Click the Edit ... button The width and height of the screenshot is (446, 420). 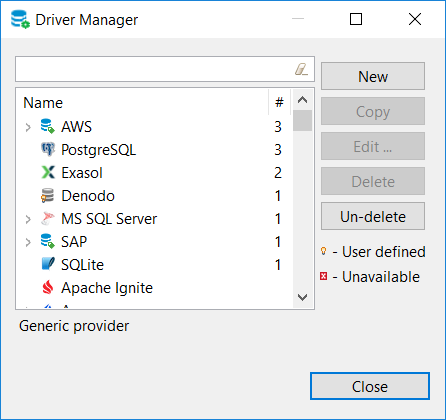click(373, 146)
